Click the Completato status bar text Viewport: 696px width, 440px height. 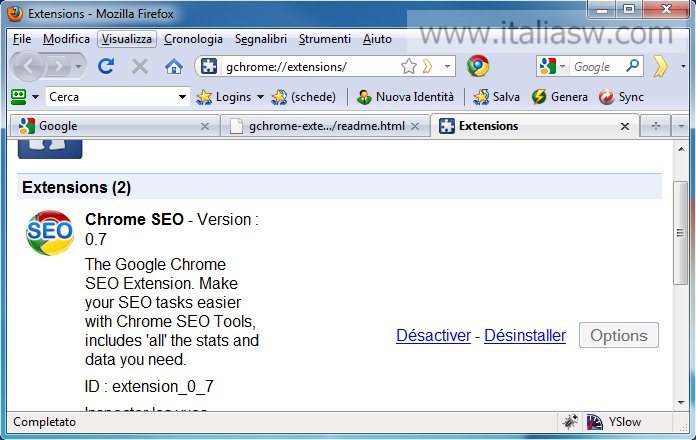pos(44,422)
